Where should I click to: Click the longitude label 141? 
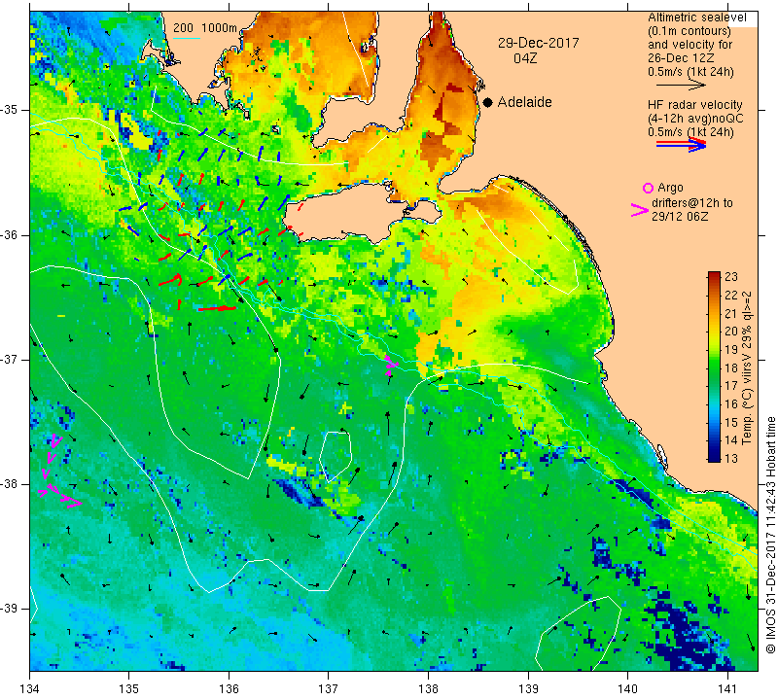click(727, 688)
